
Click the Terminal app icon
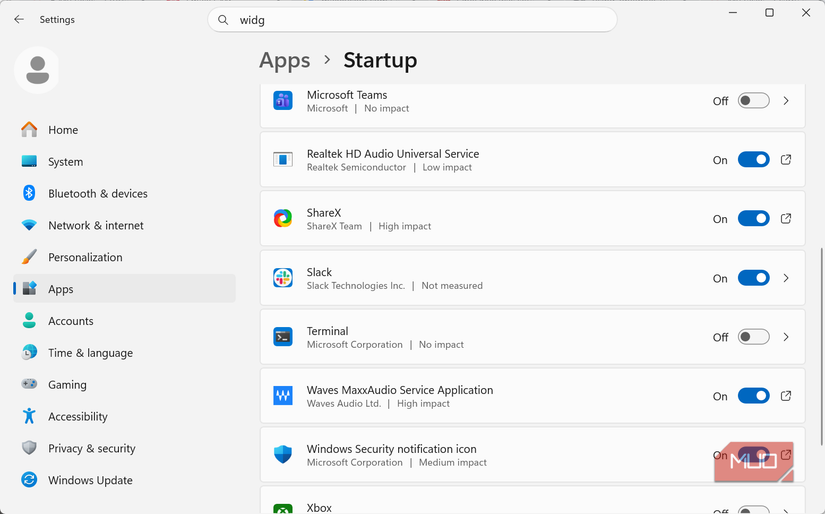pyautogui.click(x=283, y=337)
